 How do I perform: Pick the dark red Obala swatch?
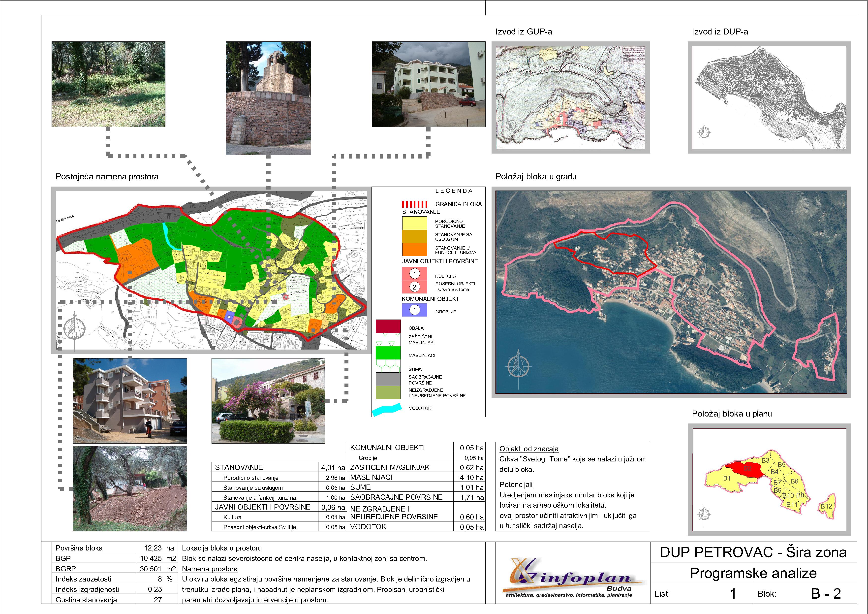(388, 326)
